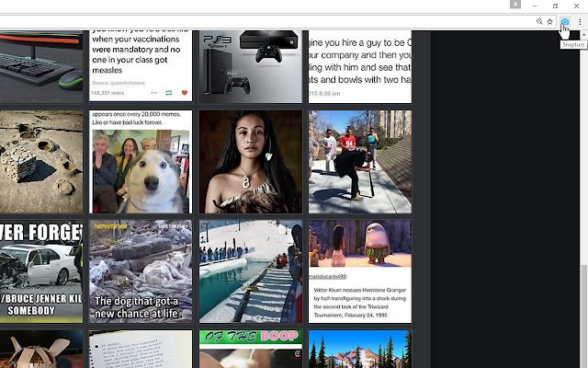Click the Snapture extension icon
This screenshot has height=368, width=588.
(x=565, y=22)
